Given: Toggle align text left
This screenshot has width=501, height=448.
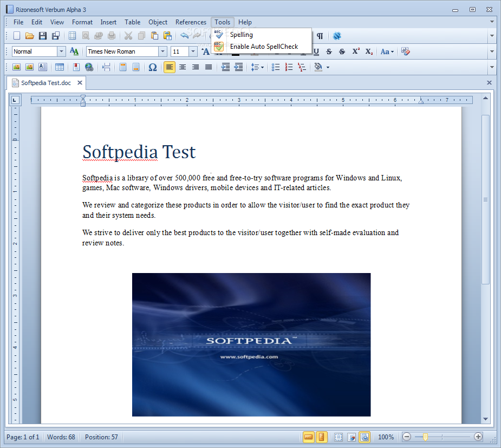Looking at the screenshot, I should pyautogui.click(x=170, y=67).
